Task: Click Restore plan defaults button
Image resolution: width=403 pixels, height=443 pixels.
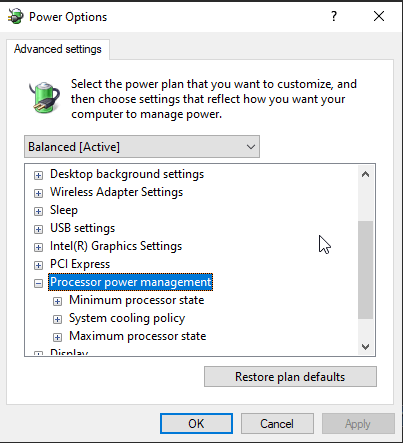Action: tap(290, 377)
